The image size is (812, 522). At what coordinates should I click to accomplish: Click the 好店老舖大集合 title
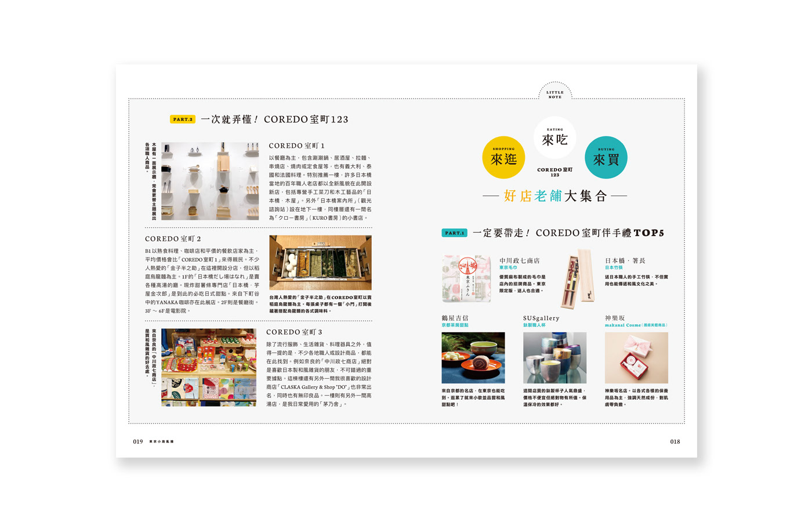[x=555, y=196]
